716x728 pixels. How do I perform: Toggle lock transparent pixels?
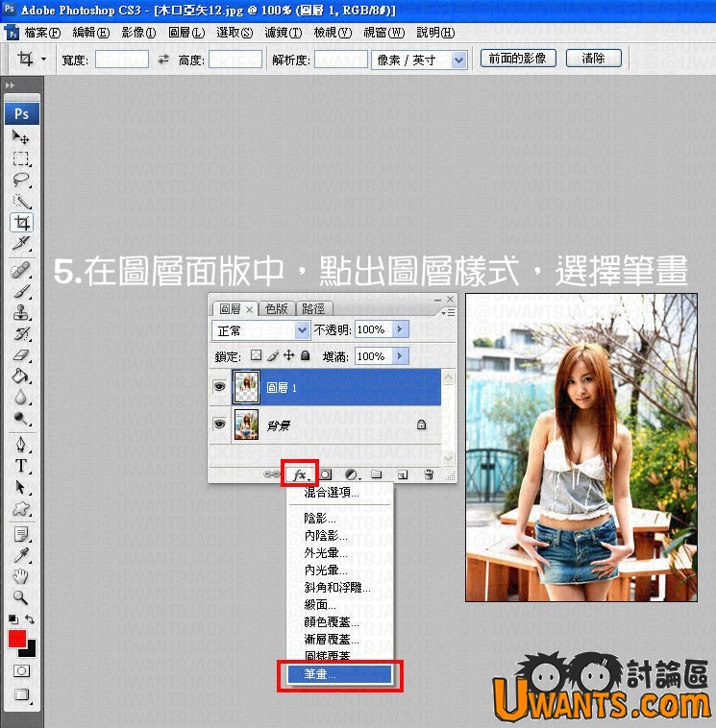[256, 355]
